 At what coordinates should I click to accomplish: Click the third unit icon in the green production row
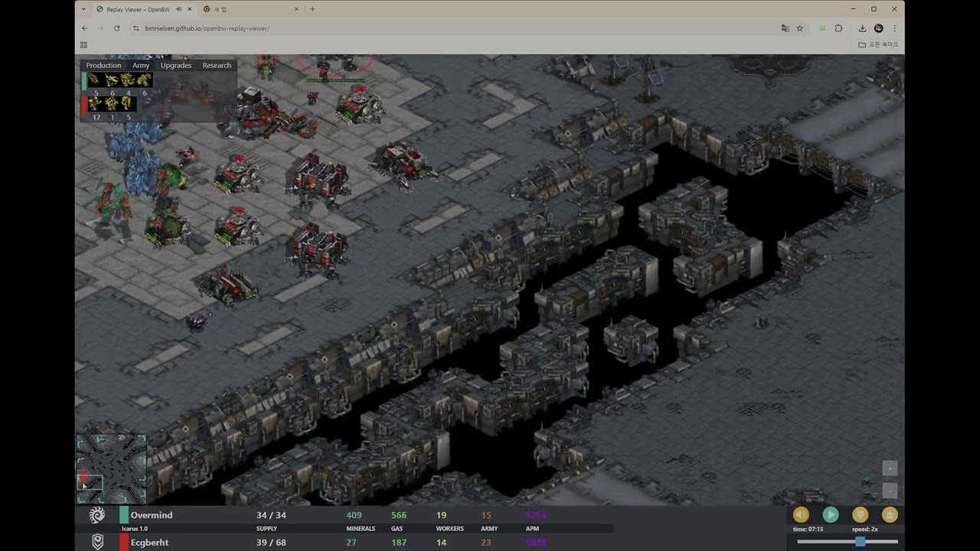(x=128, y=80)
